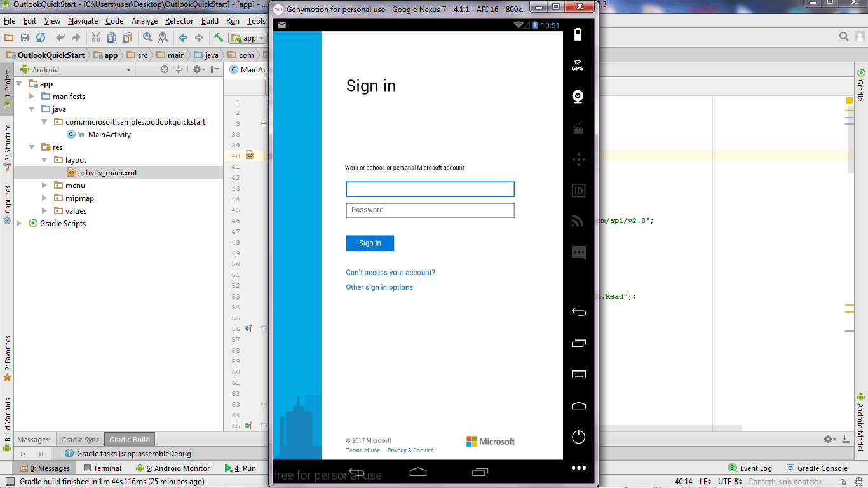The height and width of the screenshot is (488, 868).
Task: Select activity_main.xml in project tree
Action: coord(107,173)
